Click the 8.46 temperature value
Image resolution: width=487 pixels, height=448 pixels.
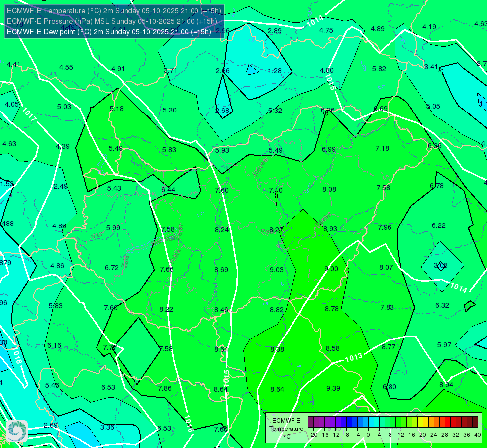pos(221,310)
